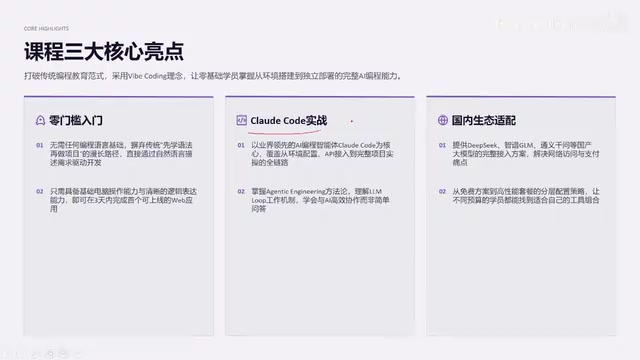Click number 02 in the 零门槛入门 card
640x360 pixels.
point(40,191)
